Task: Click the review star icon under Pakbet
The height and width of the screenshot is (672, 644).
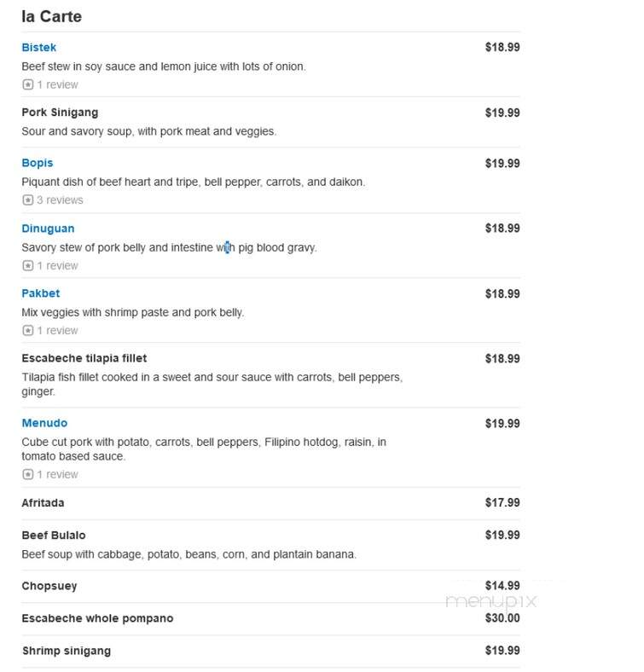Action: 28,330
